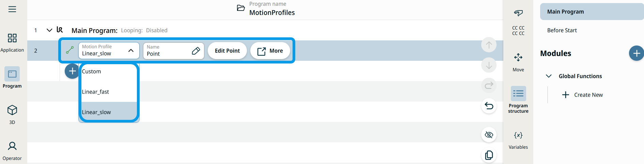Screen dimensions: 644x164
Task: Collapse the Global Functions section
Action: coord(549,76)
